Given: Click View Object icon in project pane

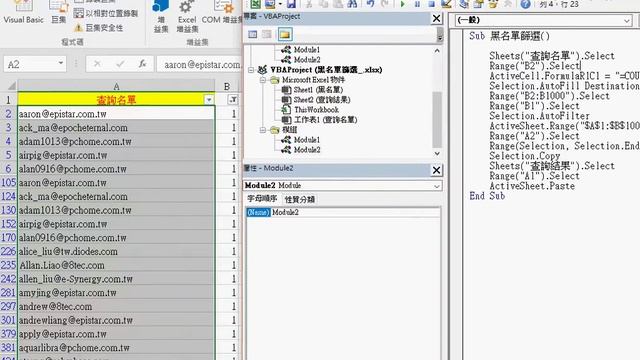Looking at the screenshot, I should (x=267, y=34).
